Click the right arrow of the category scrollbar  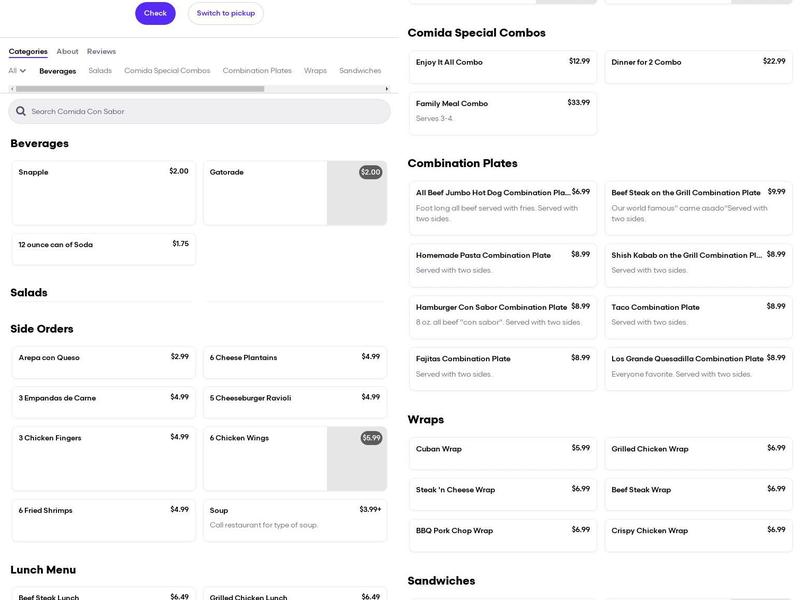coord(387,89)
